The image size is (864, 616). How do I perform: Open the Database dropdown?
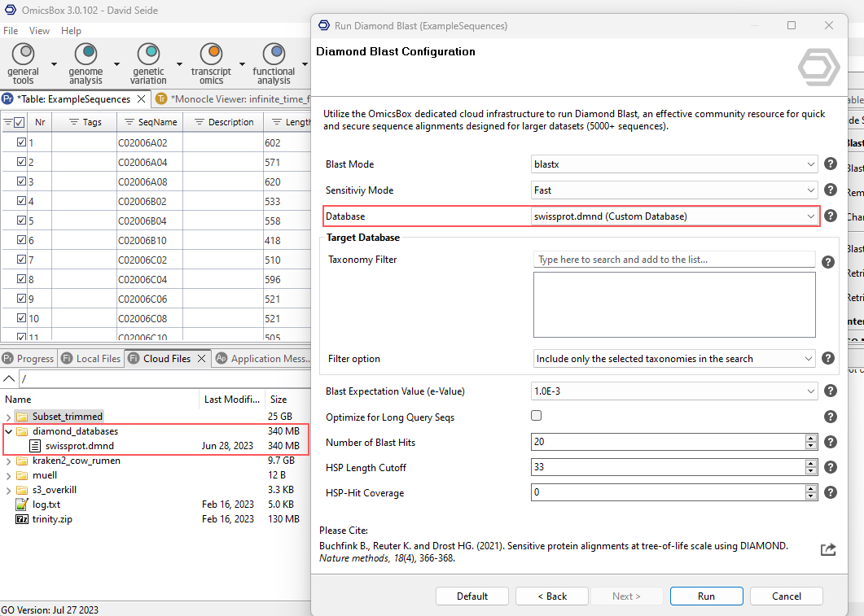673,216
